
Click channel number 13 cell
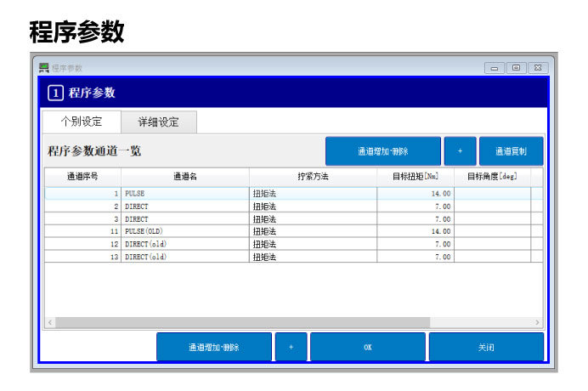point(83,257)
